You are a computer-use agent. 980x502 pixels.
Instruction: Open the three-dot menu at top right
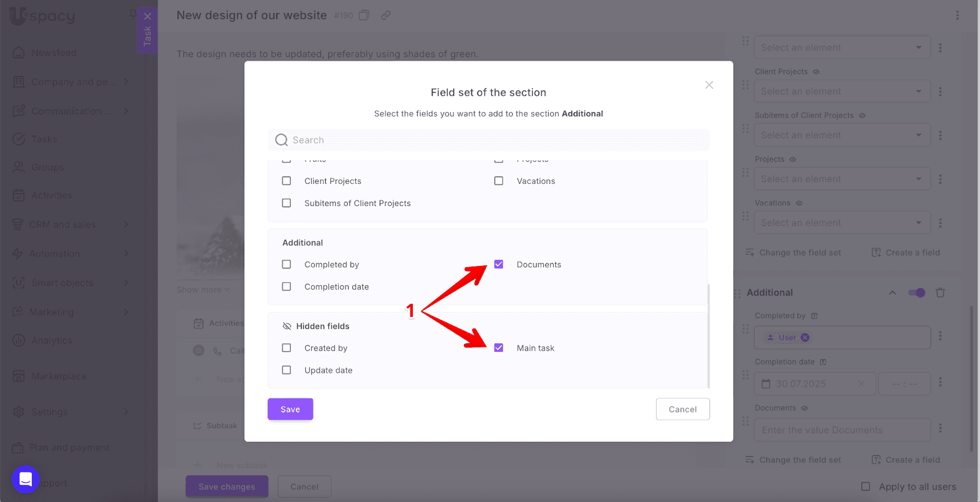click(x=957, y=15)
